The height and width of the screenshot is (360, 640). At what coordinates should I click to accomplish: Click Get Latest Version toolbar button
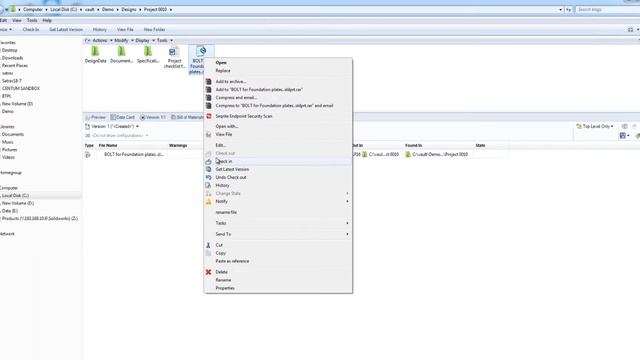[66, 30]
